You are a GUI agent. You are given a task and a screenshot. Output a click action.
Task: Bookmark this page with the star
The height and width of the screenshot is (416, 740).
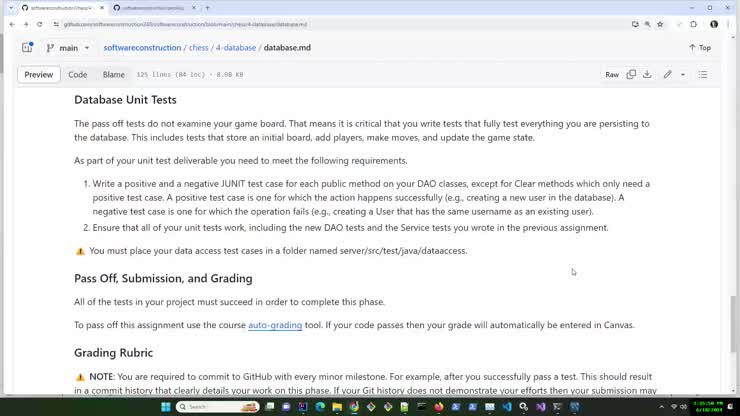click(660, 24)
